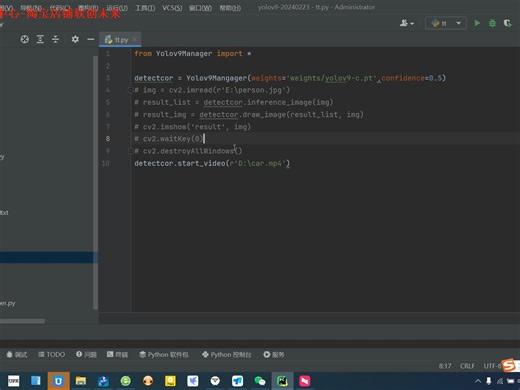The height and width of the screenshot is (390, 520).
Task: Open WeChat from the taskbar
Action: (x=260, y=381)
